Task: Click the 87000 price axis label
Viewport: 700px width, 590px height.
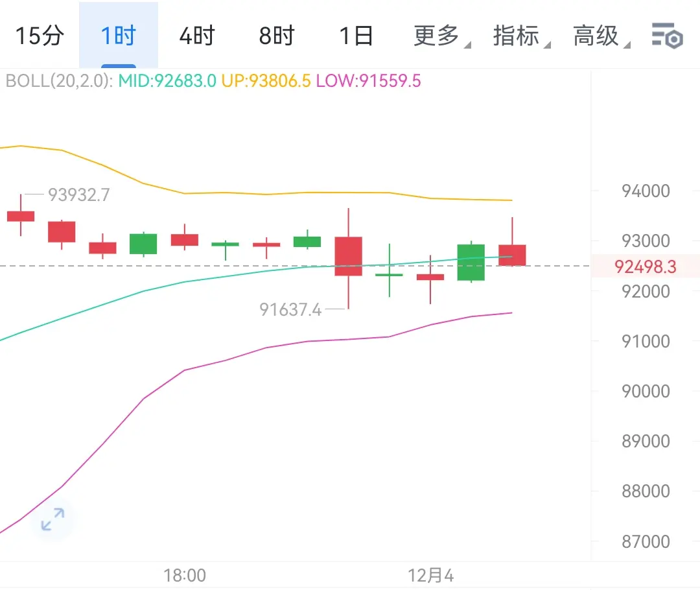Action: [646, 542]
